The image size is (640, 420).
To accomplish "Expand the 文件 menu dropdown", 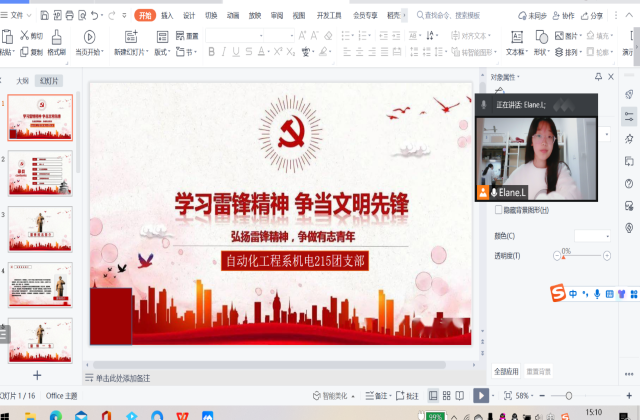I will click(x=21, y=15).
